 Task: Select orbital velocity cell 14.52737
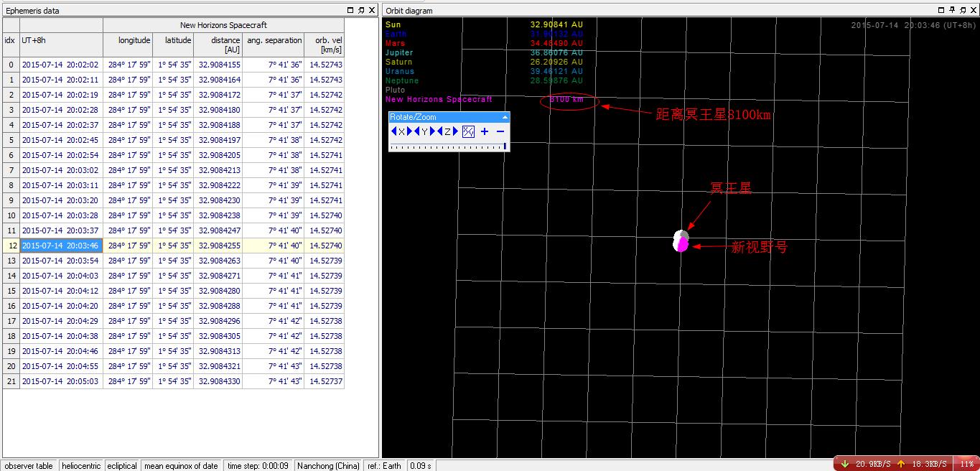click(325, 381)
